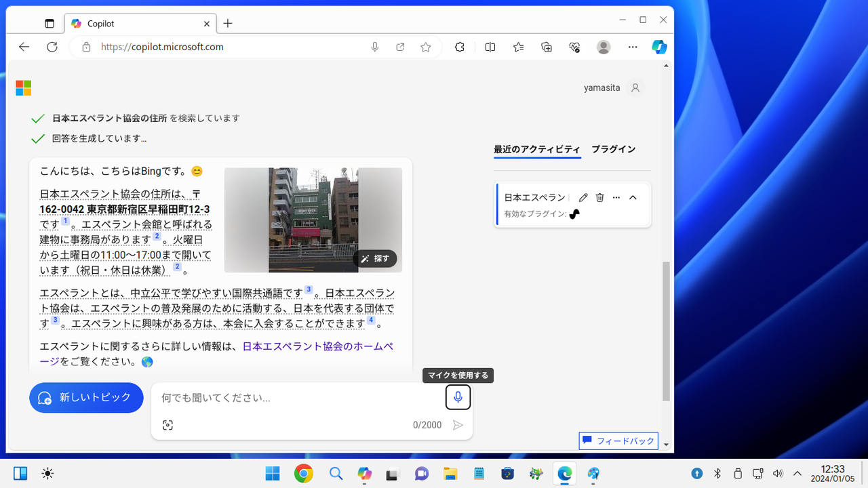Screen dimensions: 868x488
Task: Collapse the 日本エスペラン activity card
Action: (633, 197)
